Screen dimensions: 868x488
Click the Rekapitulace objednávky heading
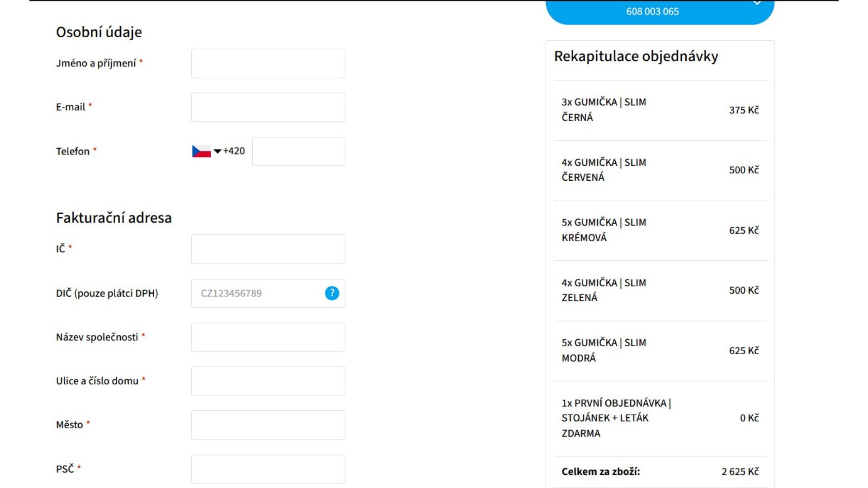[x=637, y=56]
